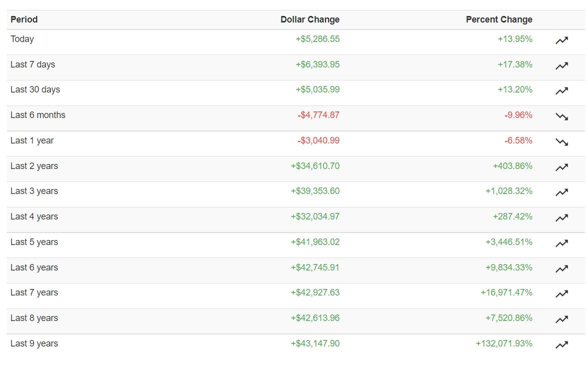The image size is (588, 366).
Task: Click downward trend icon for Last 1 year
Action: 561,142
